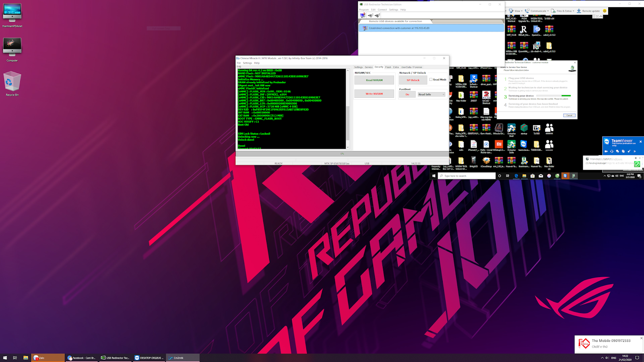
Task: Click the smiley feedback icon in TeamViewer toolbar
Action: (x=604, y=11)
